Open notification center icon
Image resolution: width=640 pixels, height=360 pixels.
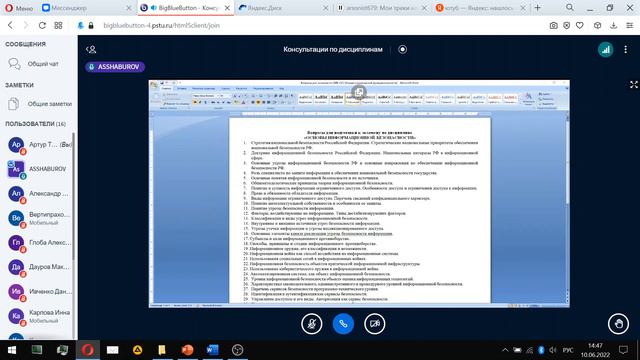[623, 350]
